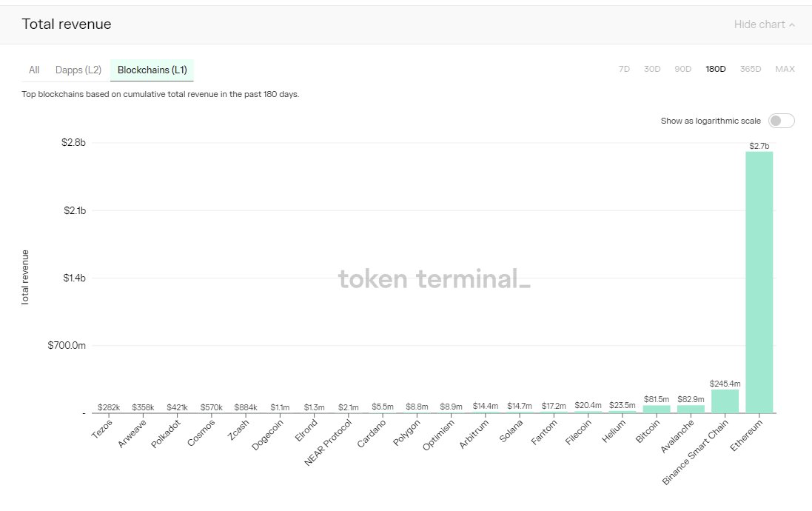812x511 pixels.
Task: Click the $2.7b Ethereum value label
Action: click(759, 146)
